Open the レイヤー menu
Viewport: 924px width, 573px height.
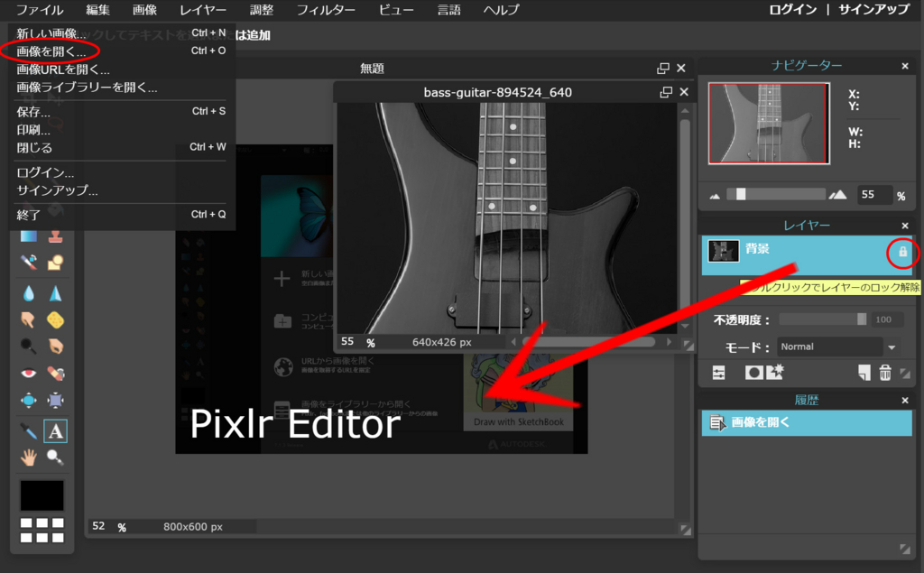point(203,10)
